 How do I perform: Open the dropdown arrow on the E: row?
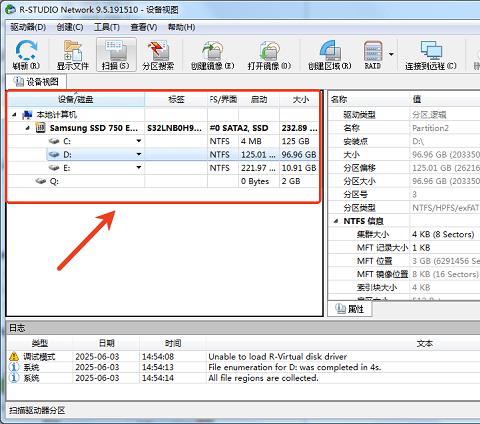point(139,168)
